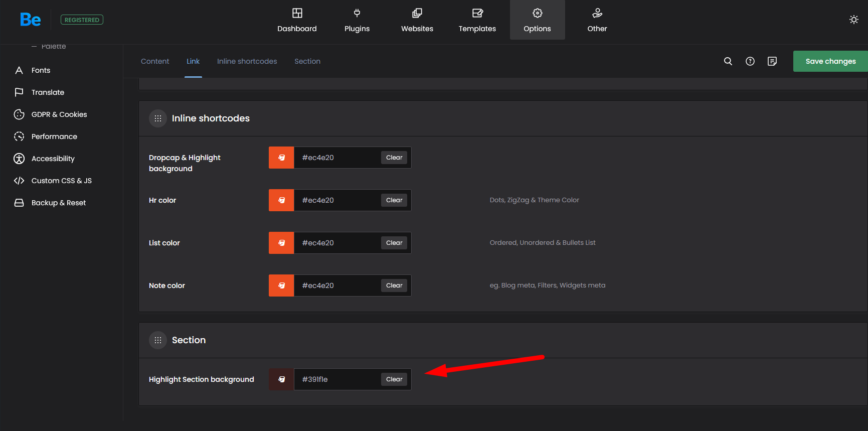
Task: Open the Highlight Section background color swatch
Action: coord(281,379)
